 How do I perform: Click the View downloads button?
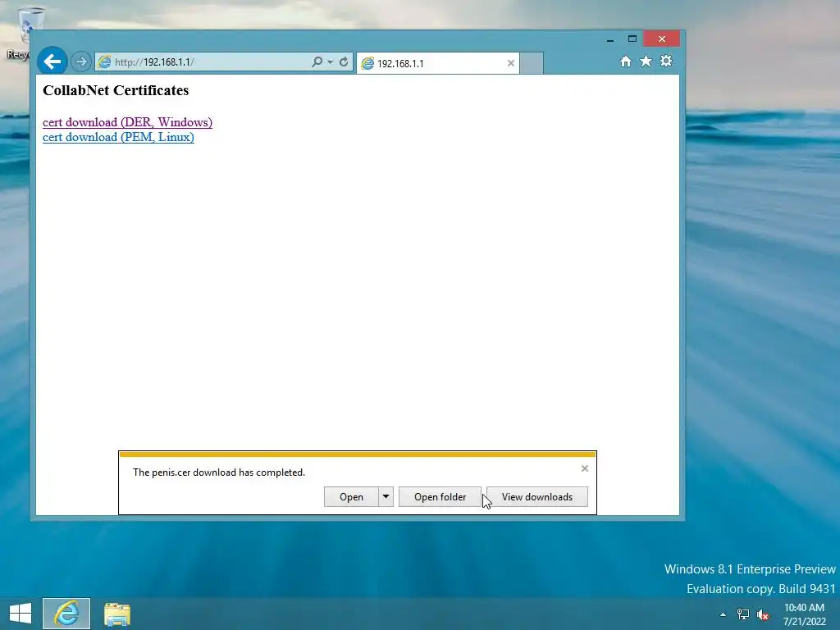536,496
